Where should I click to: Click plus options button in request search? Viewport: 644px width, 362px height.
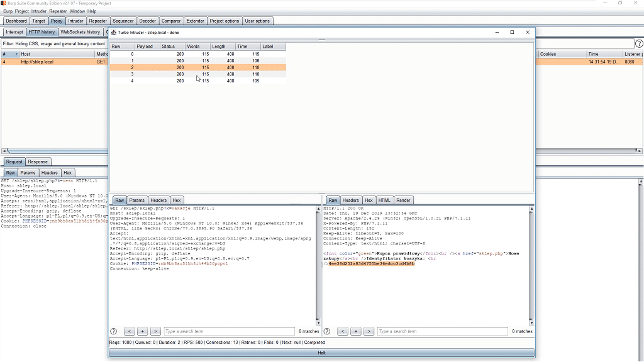coord(143,331)
